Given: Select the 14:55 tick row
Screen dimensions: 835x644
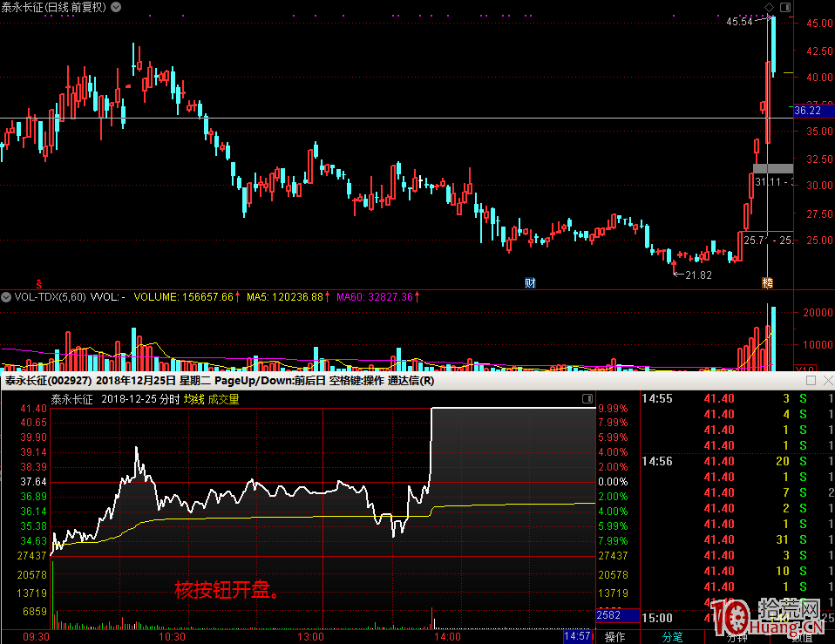Looking at the screenshot, I should pyautogui.click(x=737, y=398).
